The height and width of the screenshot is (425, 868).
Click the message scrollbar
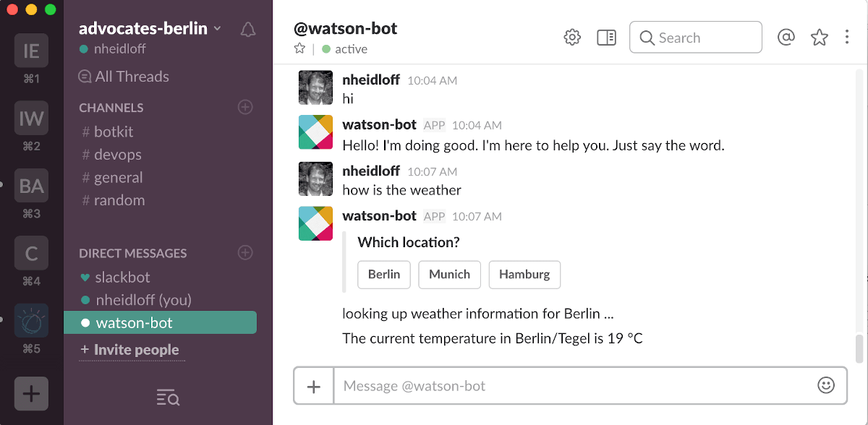(859, 348)
